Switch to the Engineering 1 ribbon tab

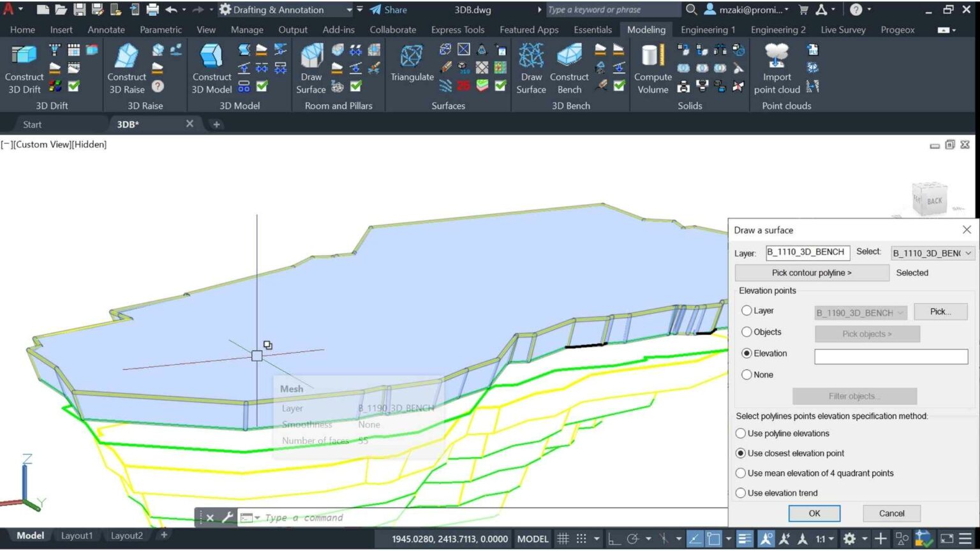point(708,30)
